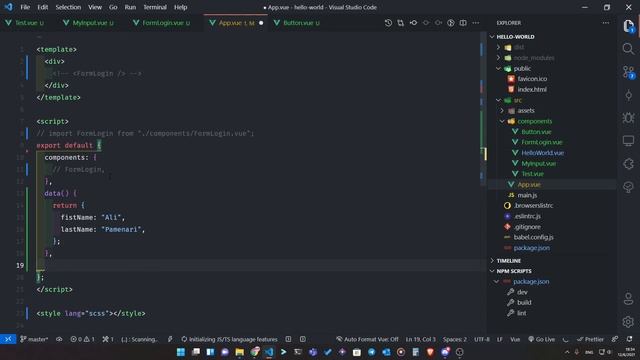
Task: Click the compare changes icon in the editor toolbar
Action: pyautogui.click(x=401, y=23)
